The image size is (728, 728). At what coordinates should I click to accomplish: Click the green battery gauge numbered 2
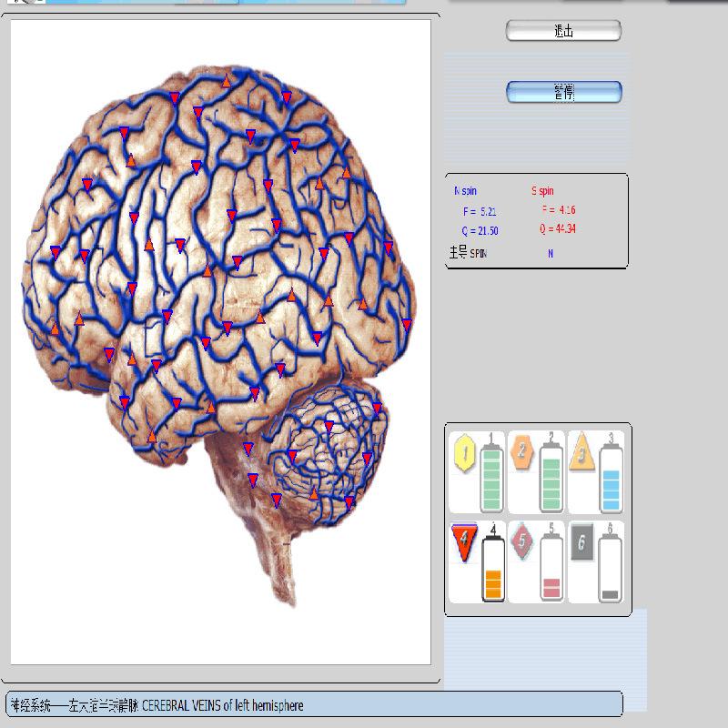point(551,475)
